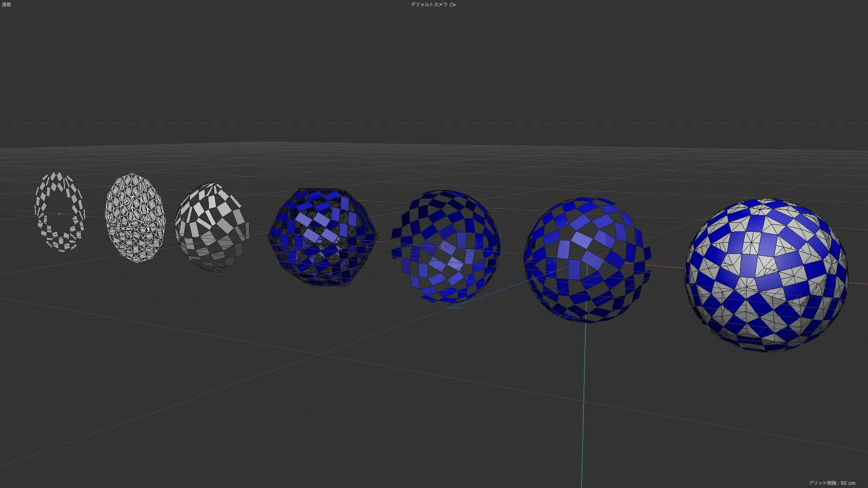Click the center point inside the hollow ring
Image resolution: width=868 pixels, height=488 pixels.
pos(59,214)
